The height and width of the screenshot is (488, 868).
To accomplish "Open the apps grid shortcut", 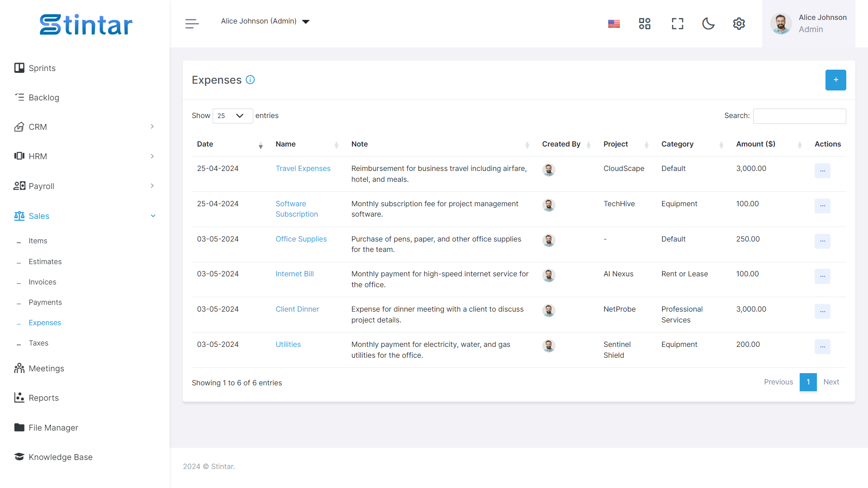I will pos(645,24).
